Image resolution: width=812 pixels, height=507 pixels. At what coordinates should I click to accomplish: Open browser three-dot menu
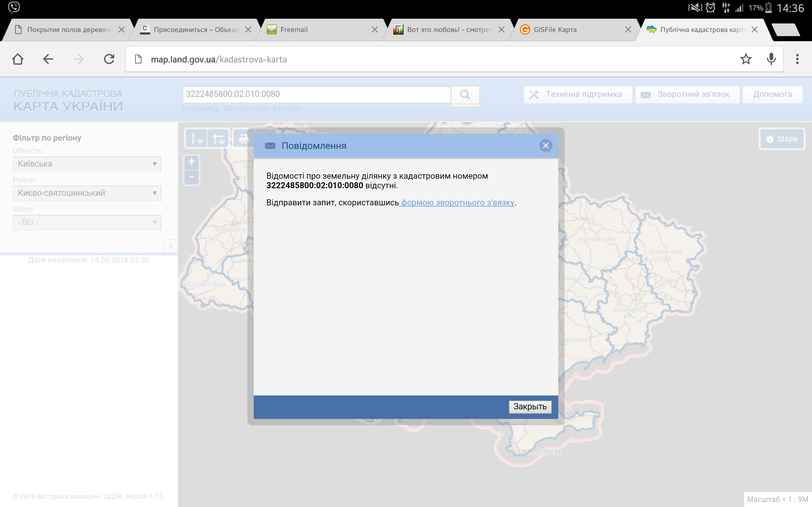click(x=797, y=59)
